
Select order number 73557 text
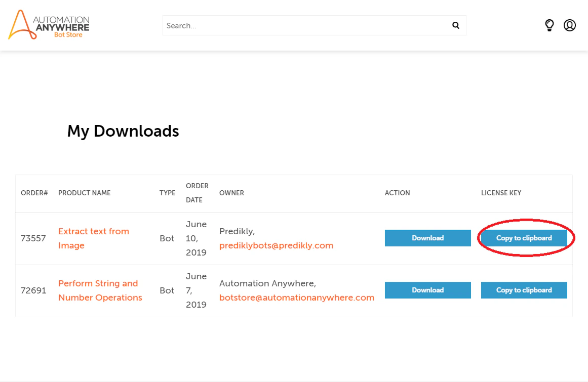point(33,238)
